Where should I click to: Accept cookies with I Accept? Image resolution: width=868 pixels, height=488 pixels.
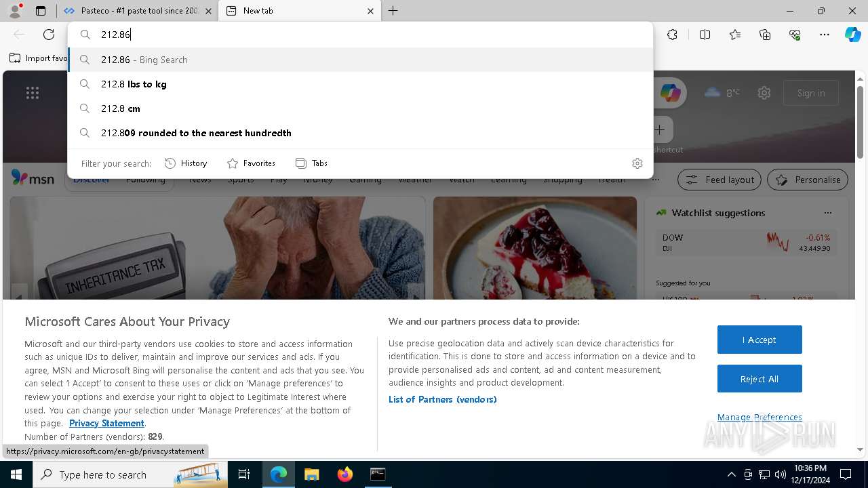point(759,340)
